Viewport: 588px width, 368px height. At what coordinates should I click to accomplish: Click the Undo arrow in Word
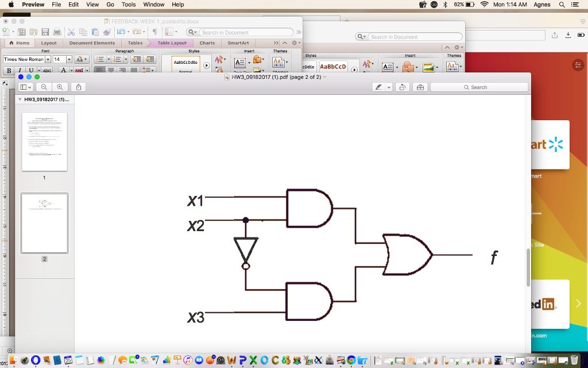pos(121,32)
